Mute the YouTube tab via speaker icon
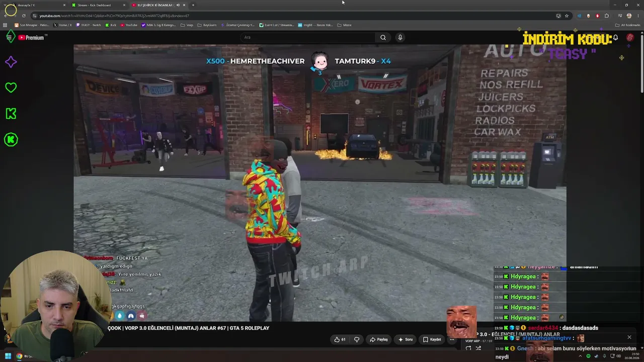Image resolution: width=644 pixels, height=362 pixels. [x=178, y=5]
